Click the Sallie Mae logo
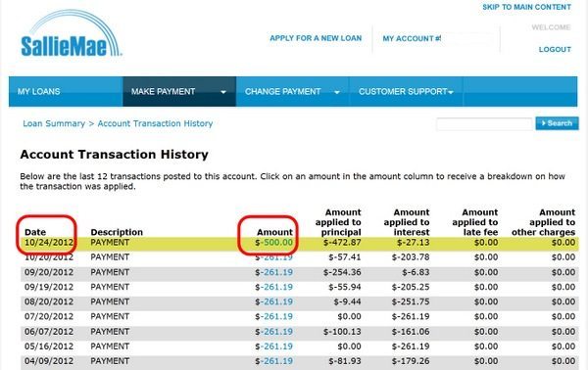This screenshot has height=370, width=588. (71, 33)
